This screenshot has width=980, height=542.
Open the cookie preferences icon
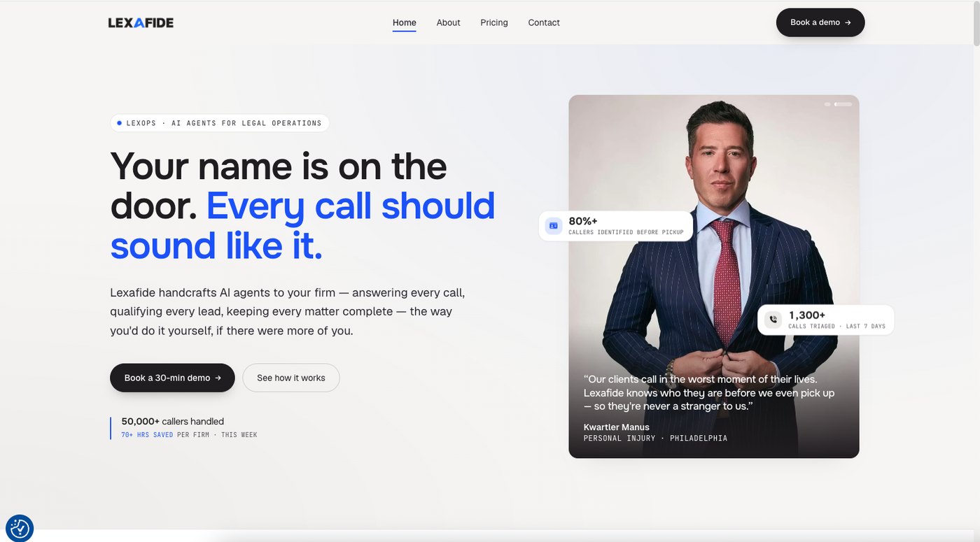tap(20, 529)
